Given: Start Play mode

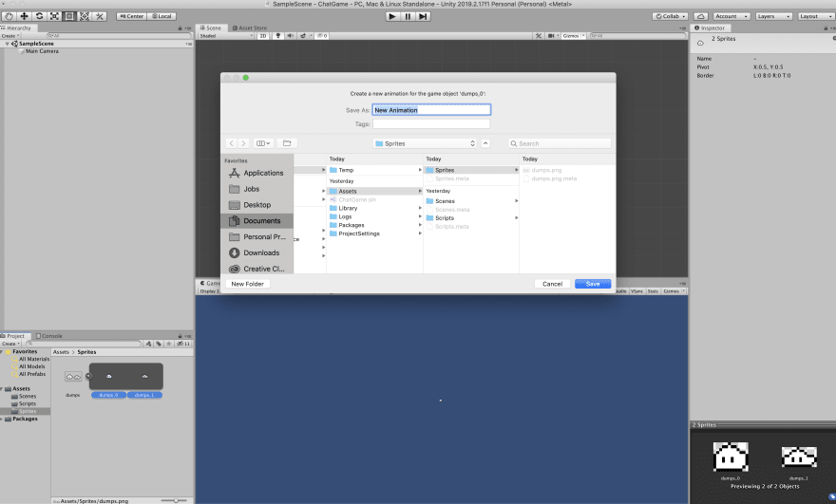Looking at the screenshot, I should click(x=392, y=16).
